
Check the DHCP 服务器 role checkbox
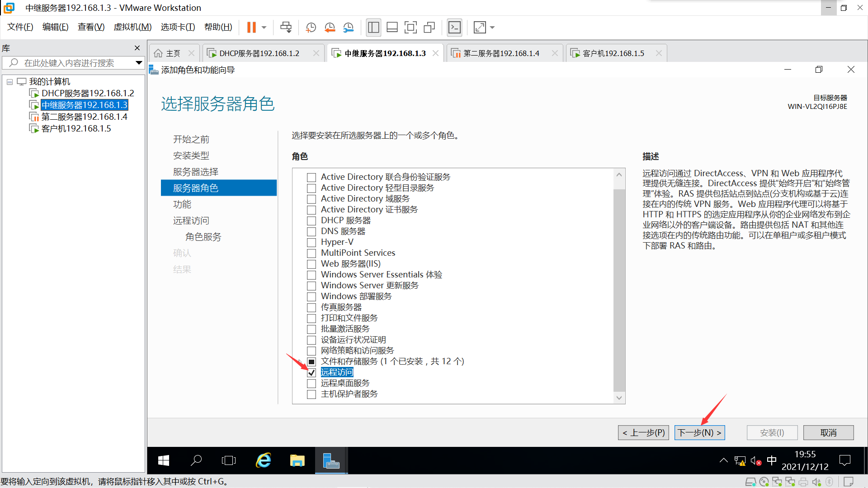coord(311,221)
